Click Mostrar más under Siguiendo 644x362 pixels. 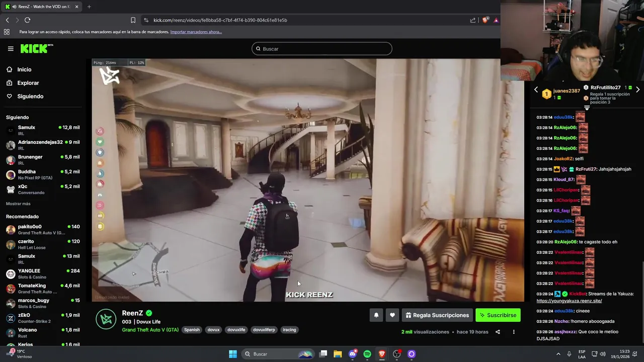[18, 204]
